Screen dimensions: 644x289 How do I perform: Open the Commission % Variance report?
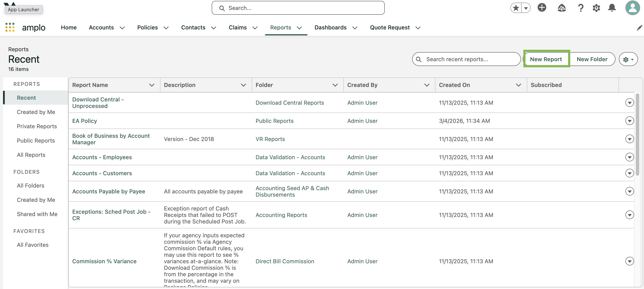pyautogui.click(x=104, y=261)
